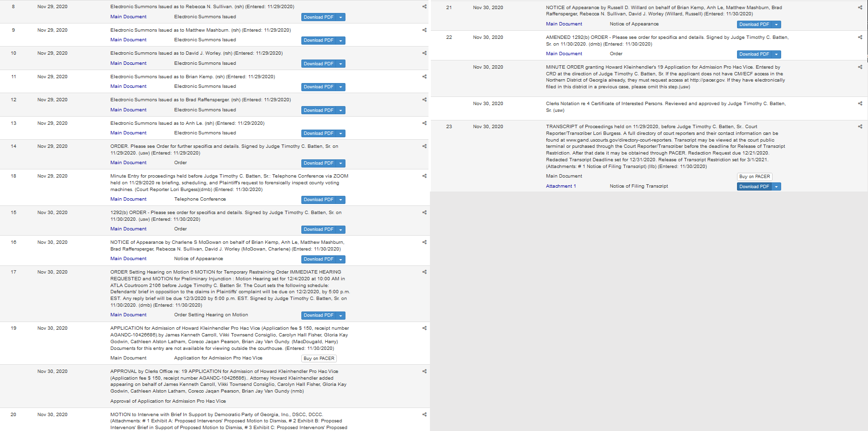Screen dimensions: 868x431
Task: Share entry 12 Brad Raffensperger summons
Action: click(424, 100)
